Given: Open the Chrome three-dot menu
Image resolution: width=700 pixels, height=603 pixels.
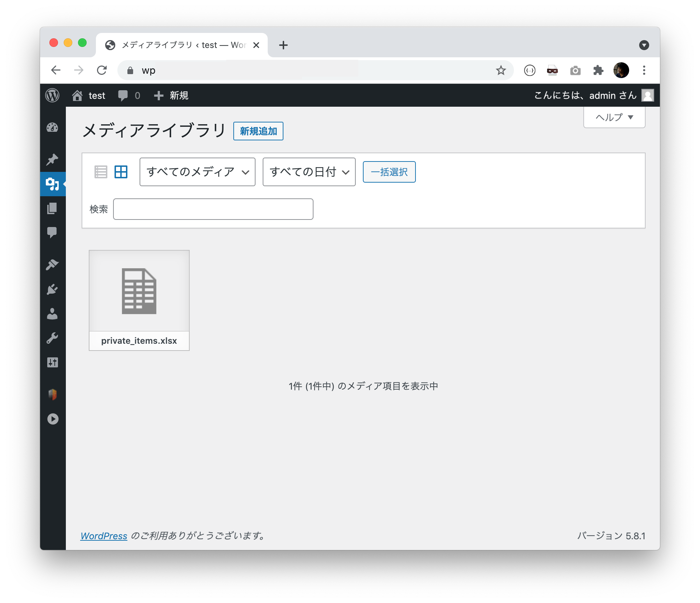Looking at the screenshot, I should (644, 70).
